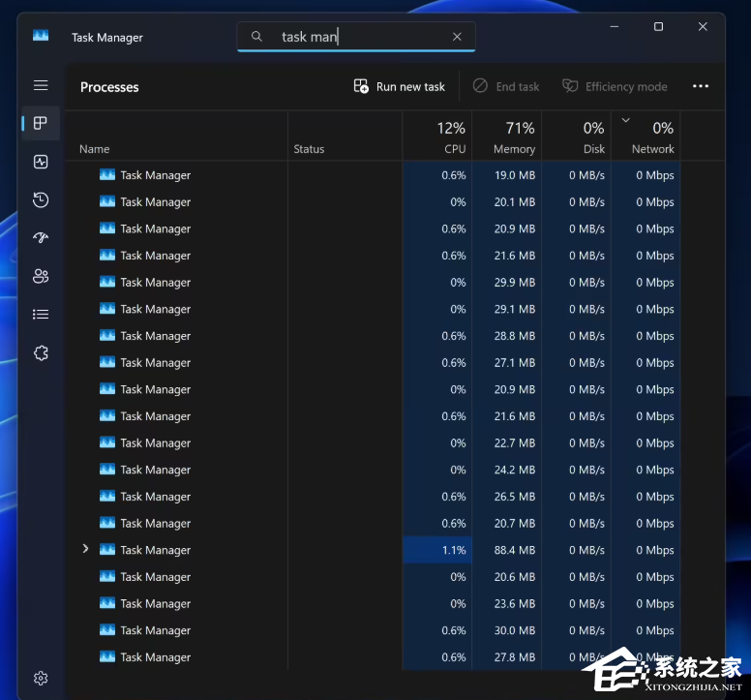Open the three-dot more options menu
Image resolution: width=751 pixels, height=700 pixels.
point(701,86)
